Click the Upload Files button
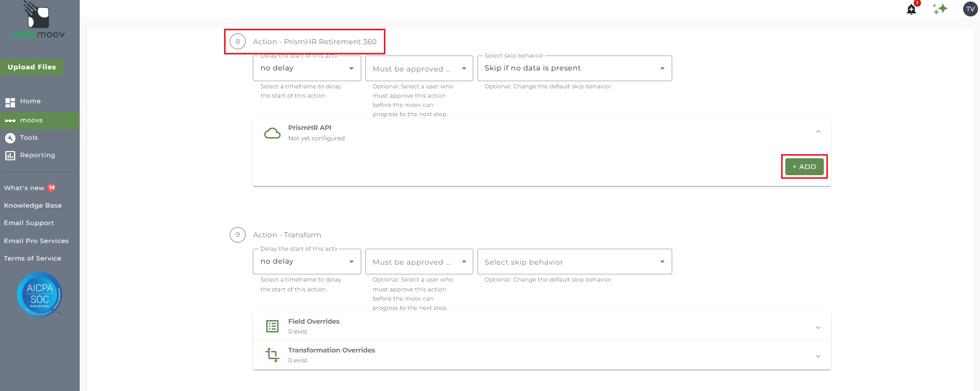The image size is (980, 391). 32,67
